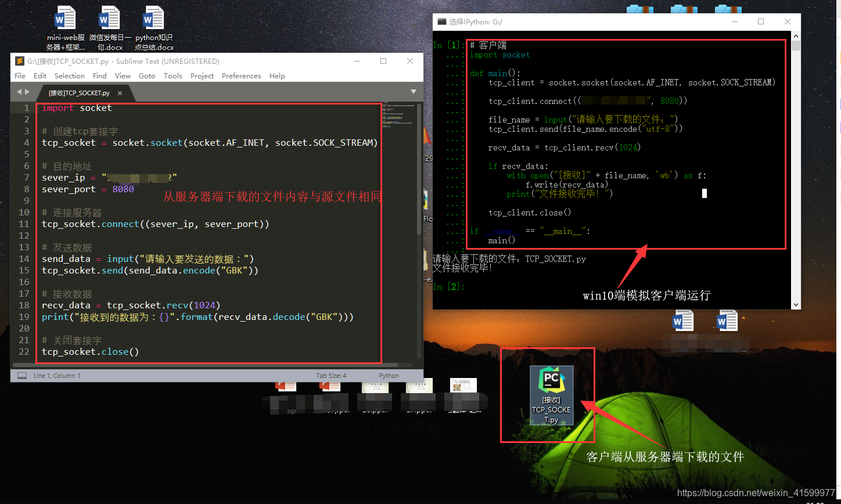Click the minimap in Sublime Text editor
This screenshot has width=841, height=504.
point(399,115)
